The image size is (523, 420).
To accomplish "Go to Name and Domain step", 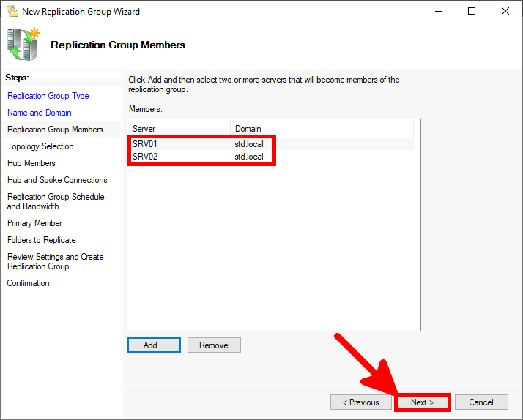I will (x=40, y=113).
